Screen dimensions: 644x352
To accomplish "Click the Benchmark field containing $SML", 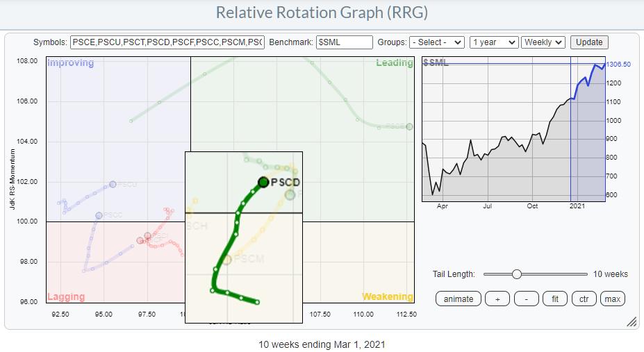I will point(344,42).
